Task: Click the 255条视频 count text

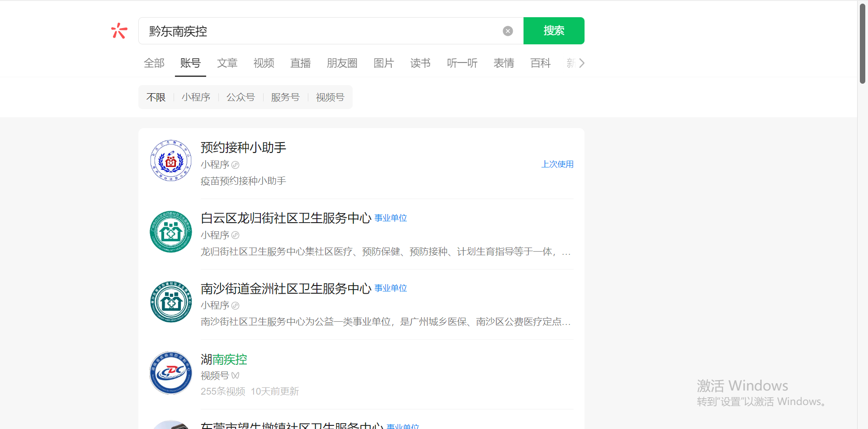Action: click(x=223, y=391)
